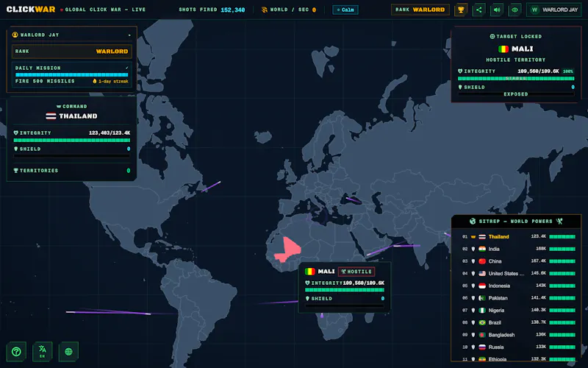Click the 1-day streak flame indicator

pyautogui.click(x=111, y=81)
